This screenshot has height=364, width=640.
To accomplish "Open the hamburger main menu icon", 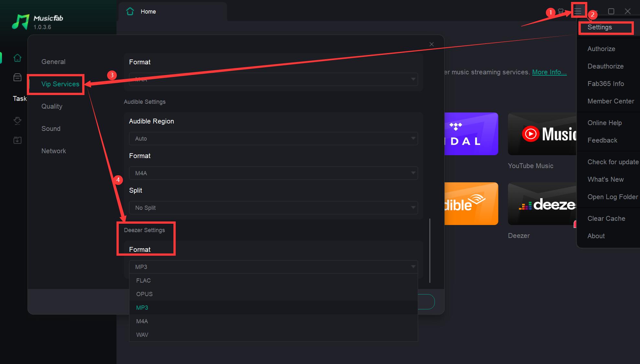I will coord(578,11).
